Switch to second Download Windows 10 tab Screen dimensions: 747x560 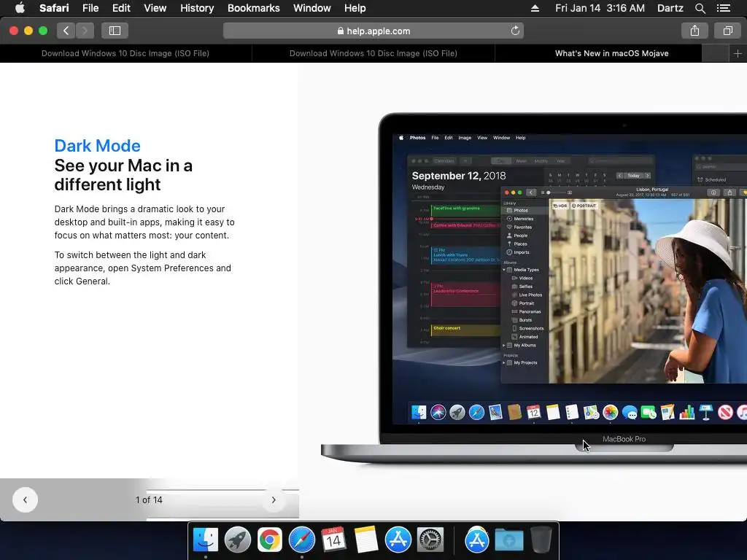(373, 53)
